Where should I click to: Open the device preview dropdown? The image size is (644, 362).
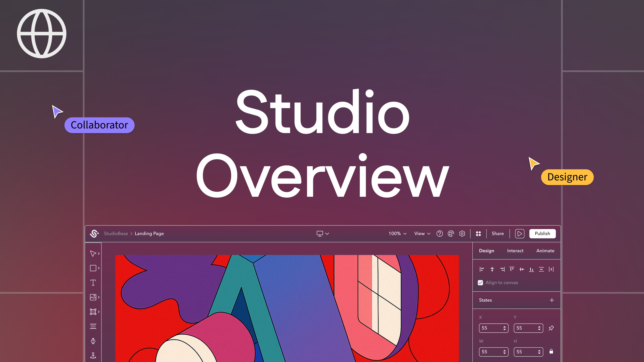point(323,234)
